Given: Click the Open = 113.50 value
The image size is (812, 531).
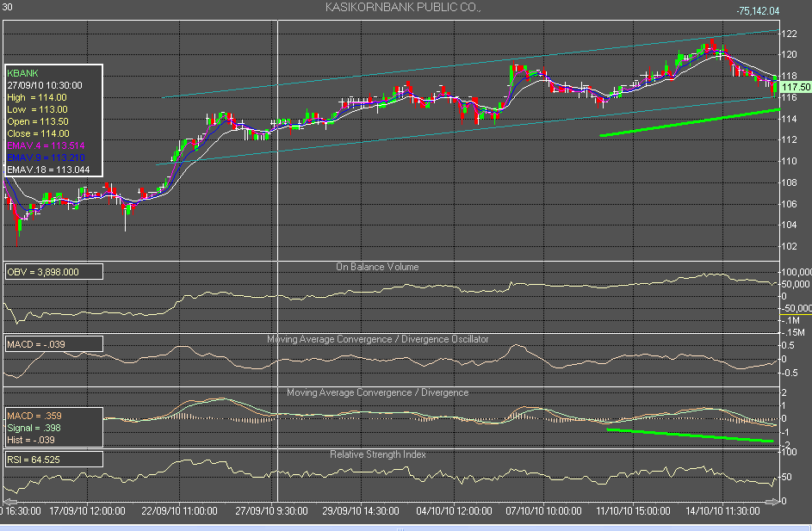Looking at the screenshot, I should point(38,121).
